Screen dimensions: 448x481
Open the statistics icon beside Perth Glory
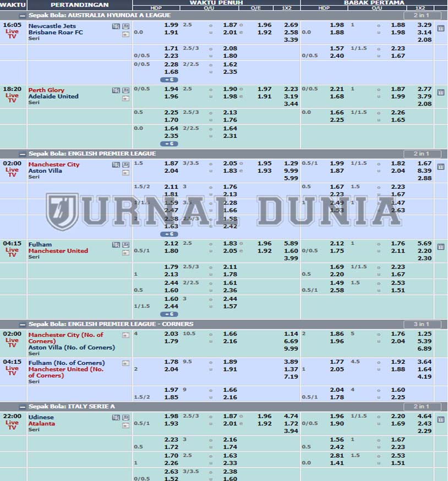[116, 90]
